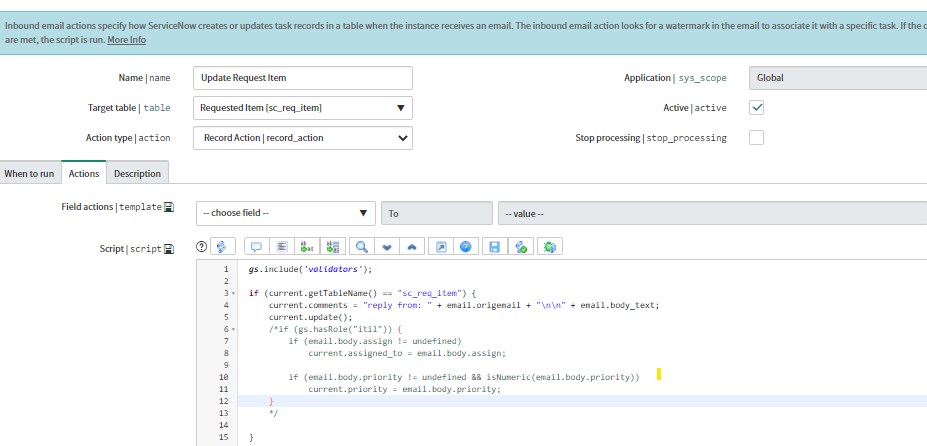
Task: Click the save icon beside Field actions label
Action: point(168,207)
